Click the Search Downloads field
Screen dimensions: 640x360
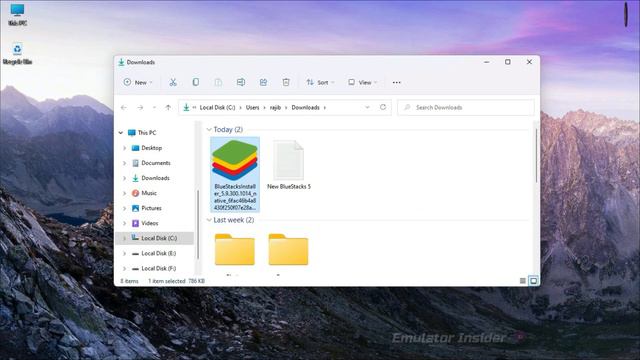pyautogui.click(x=466, y=107)
